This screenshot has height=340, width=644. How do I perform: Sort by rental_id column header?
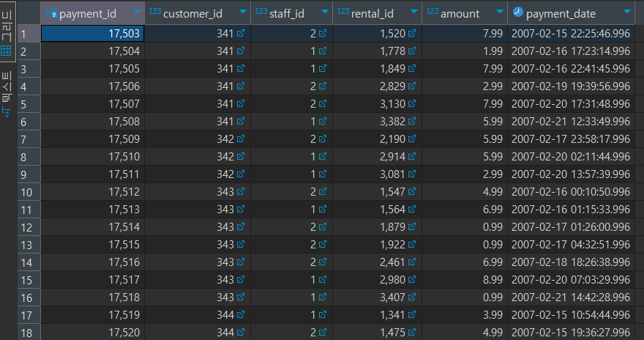point(372,14)
